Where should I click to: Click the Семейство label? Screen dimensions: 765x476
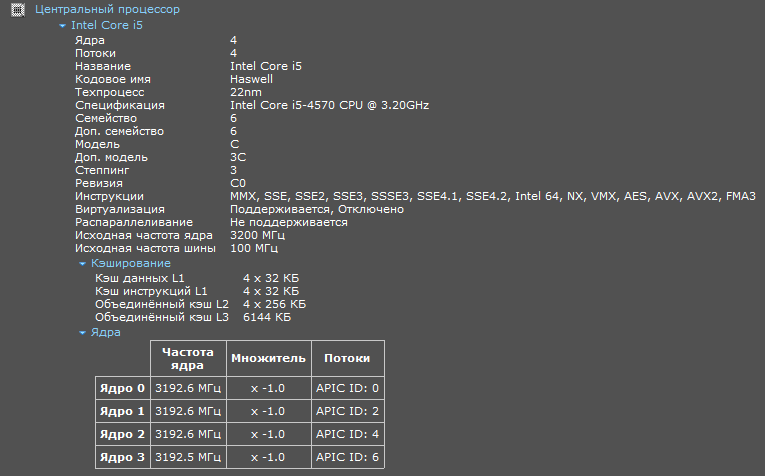pos(106,119)
